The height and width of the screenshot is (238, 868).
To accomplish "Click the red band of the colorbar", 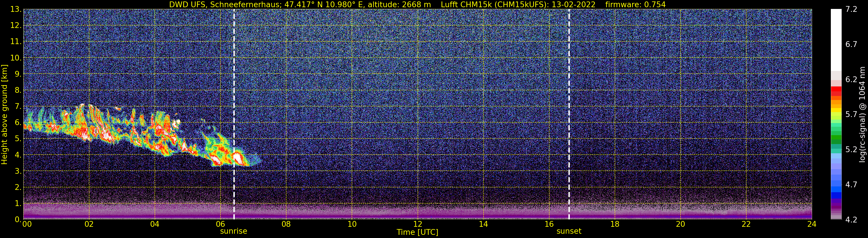I will click(836, 92).
